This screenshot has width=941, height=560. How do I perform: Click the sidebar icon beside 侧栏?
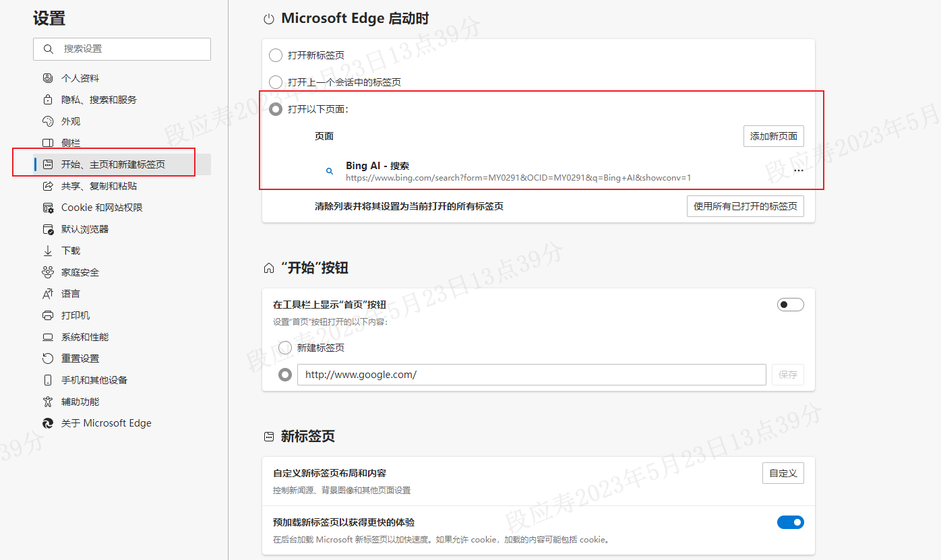pyautogui.click(x=48, y=143)
